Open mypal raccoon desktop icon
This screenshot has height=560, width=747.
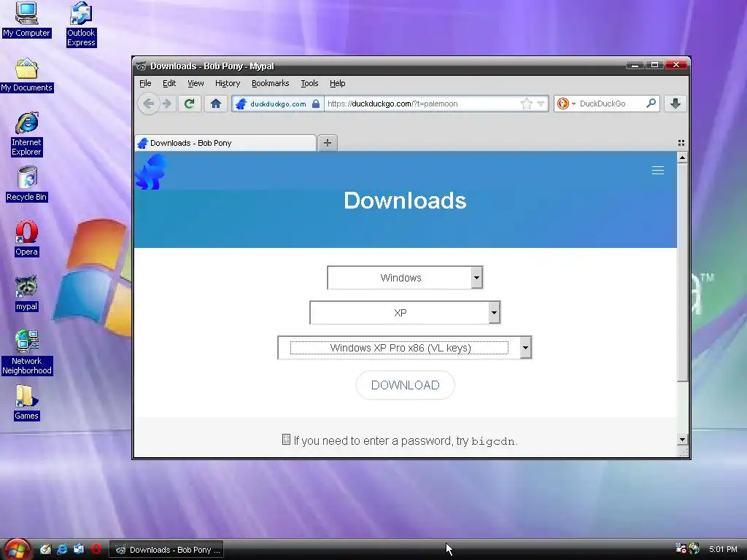pyautogui.click(x=27, y=293)
